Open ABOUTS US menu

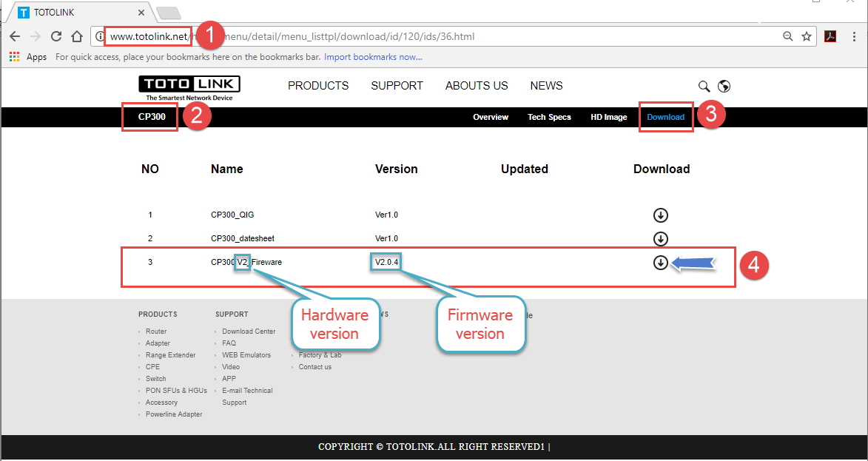[477, 86]
